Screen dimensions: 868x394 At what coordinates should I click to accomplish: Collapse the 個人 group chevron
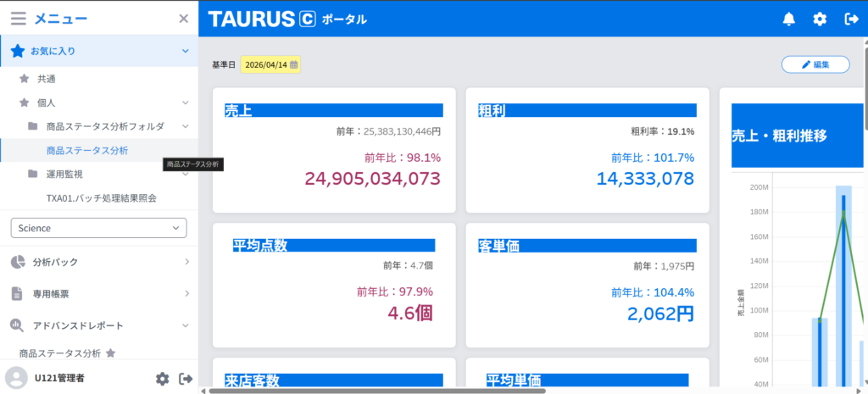click(186, 103)
